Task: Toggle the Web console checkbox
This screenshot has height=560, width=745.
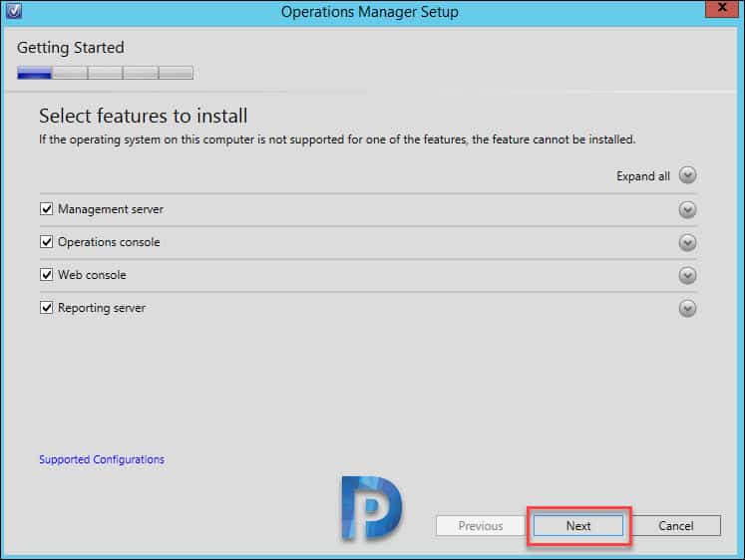Action: coord(46,275)
